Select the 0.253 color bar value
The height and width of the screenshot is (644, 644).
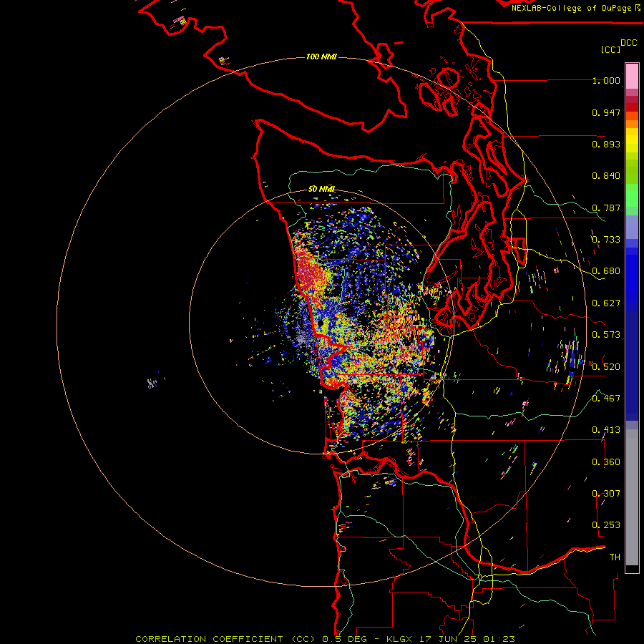point(606,525)
